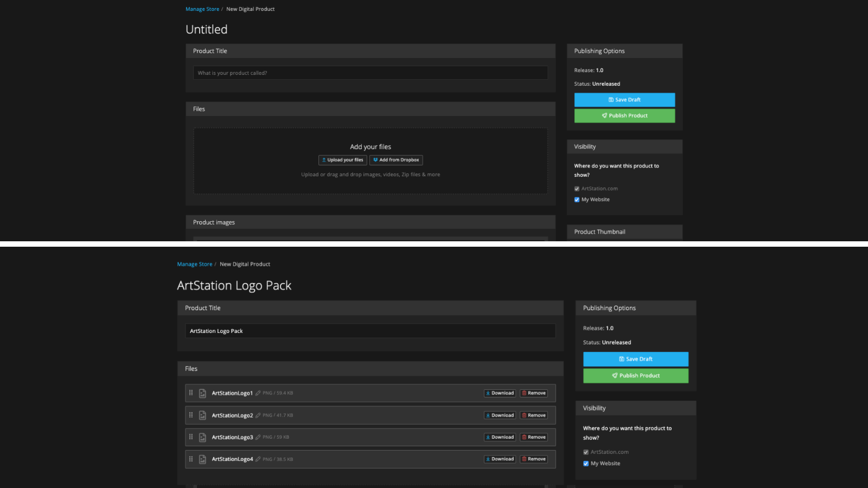
Task: Remove the ArtStationLogo1 file
Action: 534,393
